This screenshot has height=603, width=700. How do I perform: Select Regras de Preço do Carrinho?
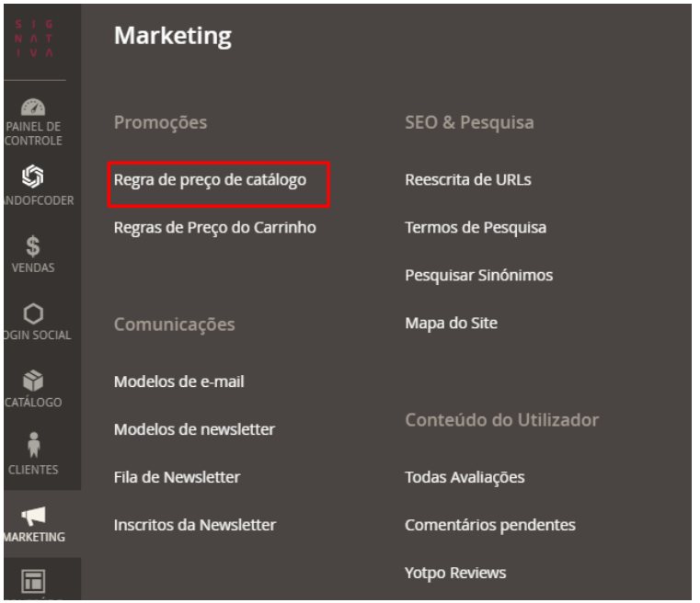(x=214, y=227)
